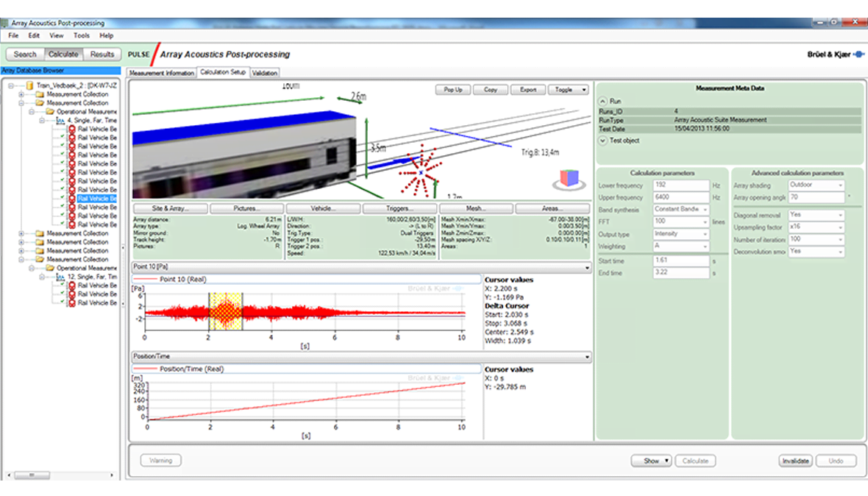The image size is (868, 496).
Task: Collapse the Run section in Meta Data
Action: [x=602, y=101]
